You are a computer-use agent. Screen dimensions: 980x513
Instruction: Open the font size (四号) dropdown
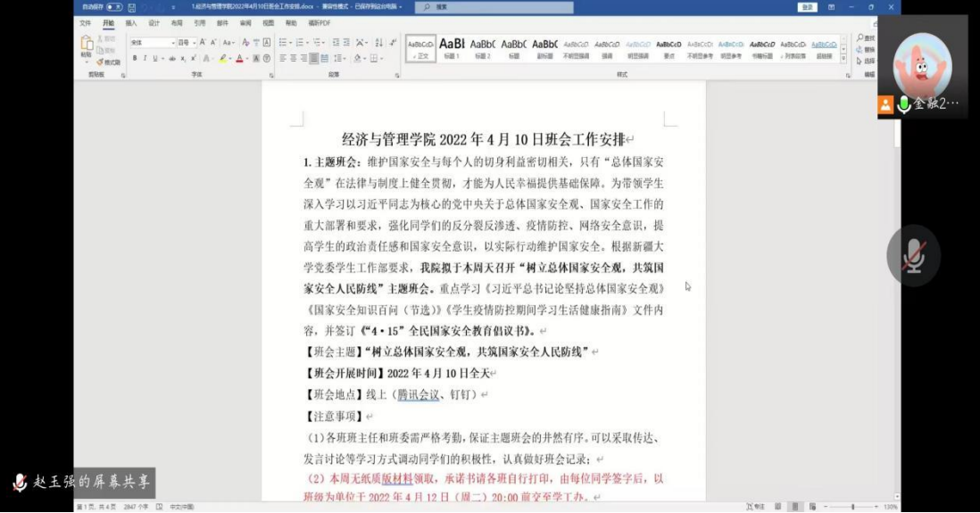pos(195,43)
